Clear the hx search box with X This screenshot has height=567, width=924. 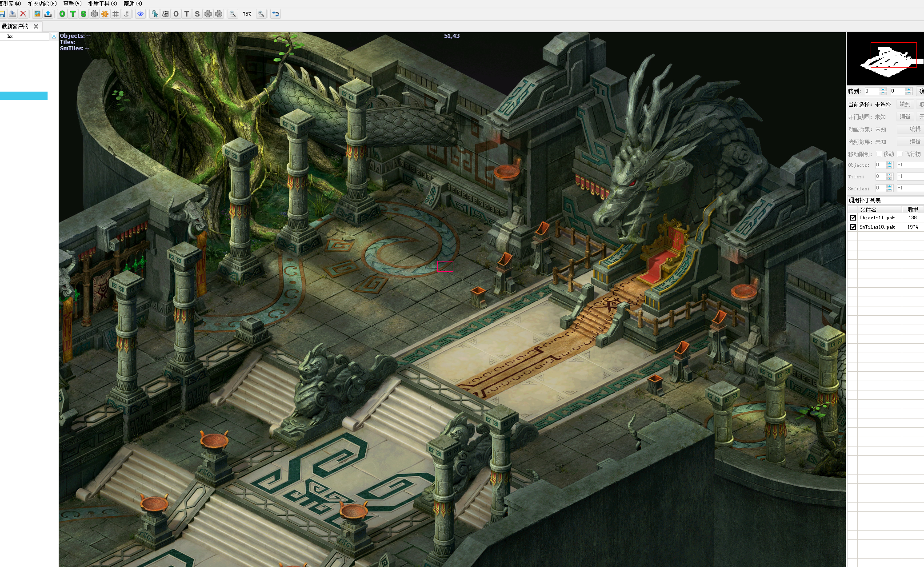54,36
